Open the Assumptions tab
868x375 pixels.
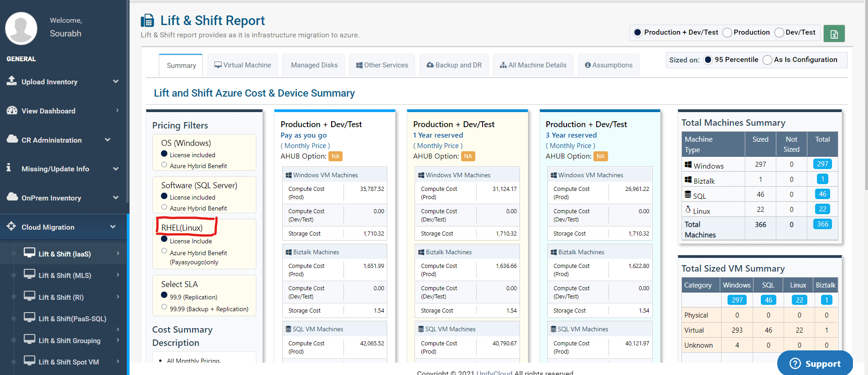608,65
